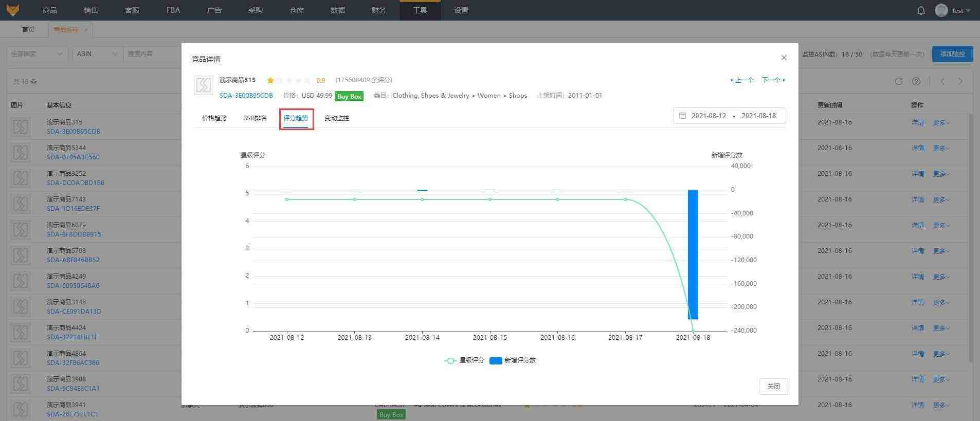Click the fox logo icon in top bar
The height and width of the screenshot is (421, 980).
pos(12,10)
